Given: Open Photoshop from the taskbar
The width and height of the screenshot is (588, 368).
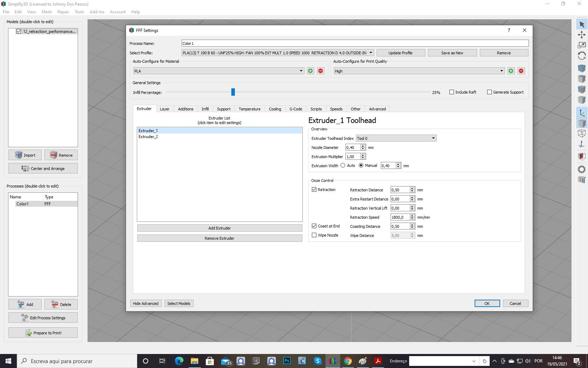Looking at the screenshot, I should [287, 361].
